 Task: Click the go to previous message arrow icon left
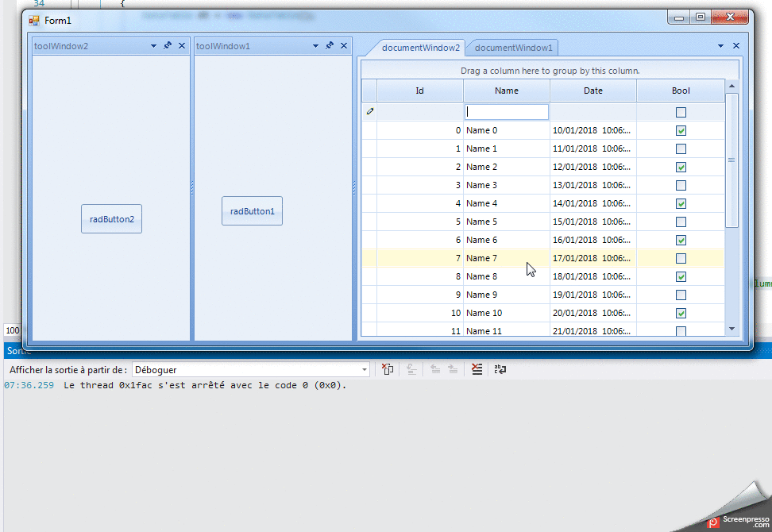point(435,369)
